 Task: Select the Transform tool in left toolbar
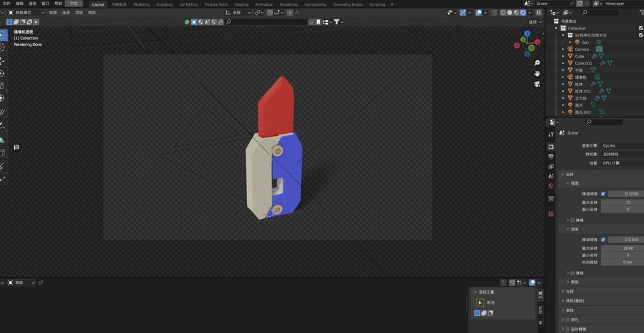pos(2,98)
